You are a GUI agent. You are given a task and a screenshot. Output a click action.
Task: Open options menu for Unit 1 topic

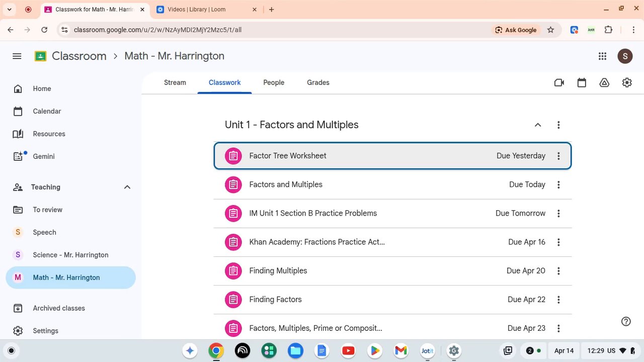click(558, 125)
